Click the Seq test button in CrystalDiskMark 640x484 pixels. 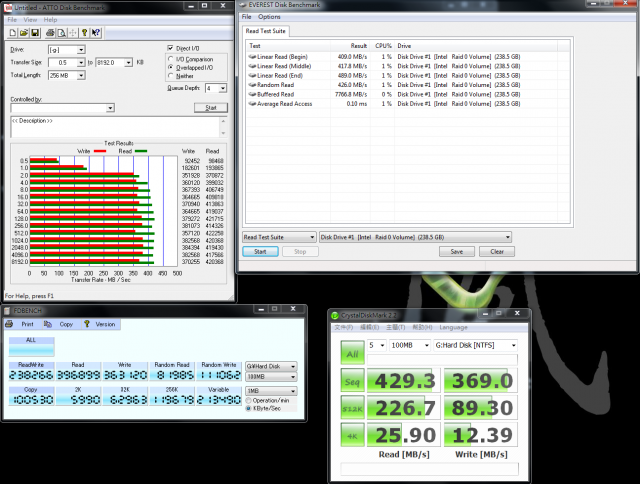(x=352, y=381)
